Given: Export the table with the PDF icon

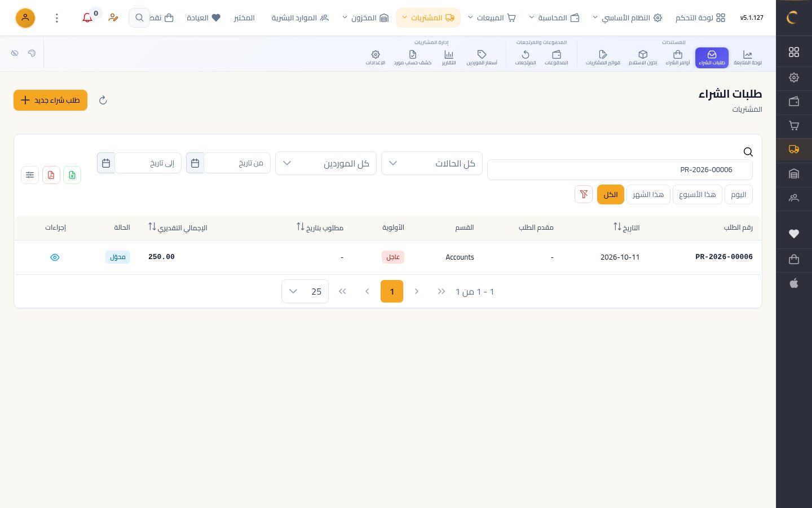Looking at the screenshot, I should pyautogui.click(x=51, y=175).
